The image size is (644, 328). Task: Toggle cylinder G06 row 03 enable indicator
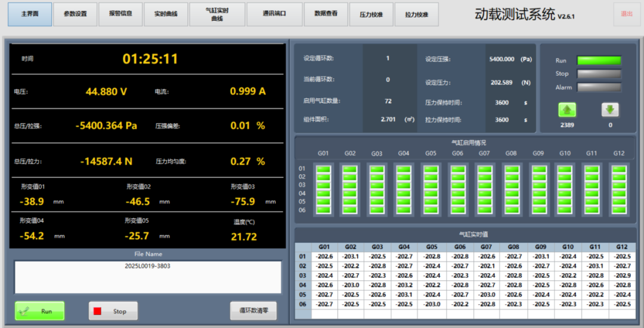[x=457, y=185]
